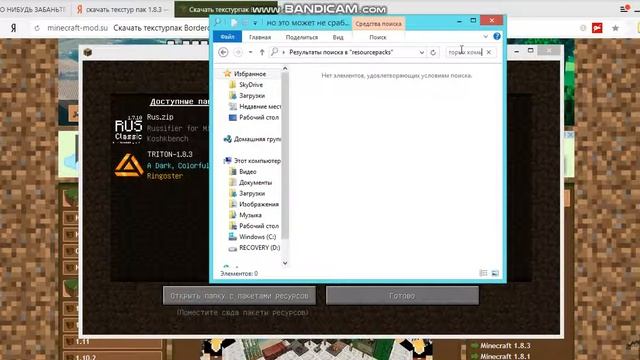
Task: Select Этот компьютер in navigation pane
Action: point(253,161)
